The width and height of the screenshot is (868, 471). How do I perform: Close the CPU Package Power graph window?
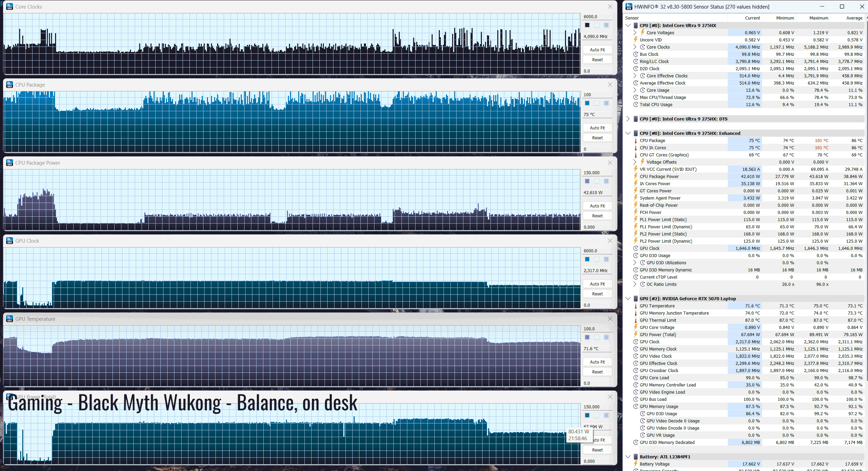point(610,163)
